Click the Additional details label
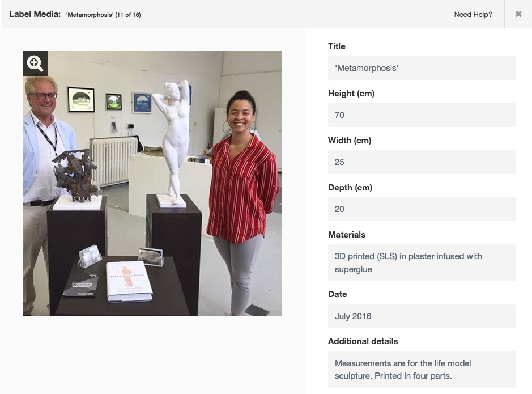The height and width of the screenshot is (394, 532). tap(363, 341)
